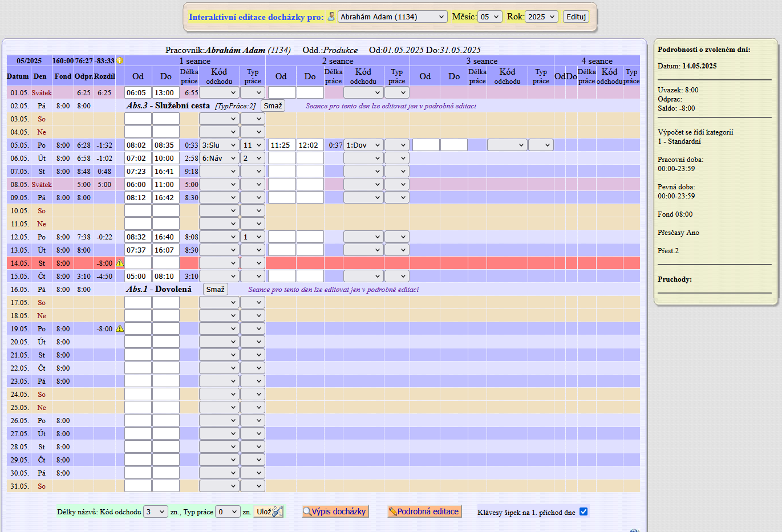Open the employee dropdown Abrahám Adam (1134)
Viewport: 782px width, 532px height.
tap(392, 17)
